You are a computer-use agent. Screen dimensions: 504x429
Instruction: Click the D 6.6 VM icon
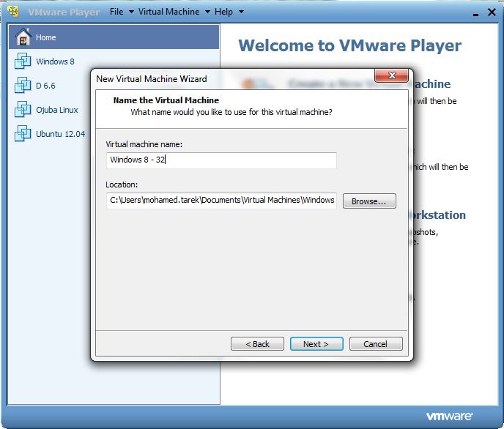(x=23, y=85)
